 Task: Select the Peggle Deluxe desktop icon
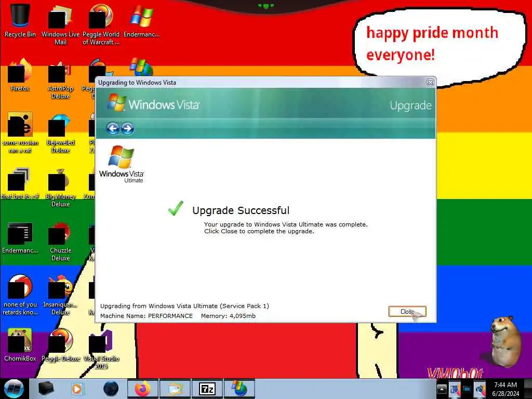60,345
